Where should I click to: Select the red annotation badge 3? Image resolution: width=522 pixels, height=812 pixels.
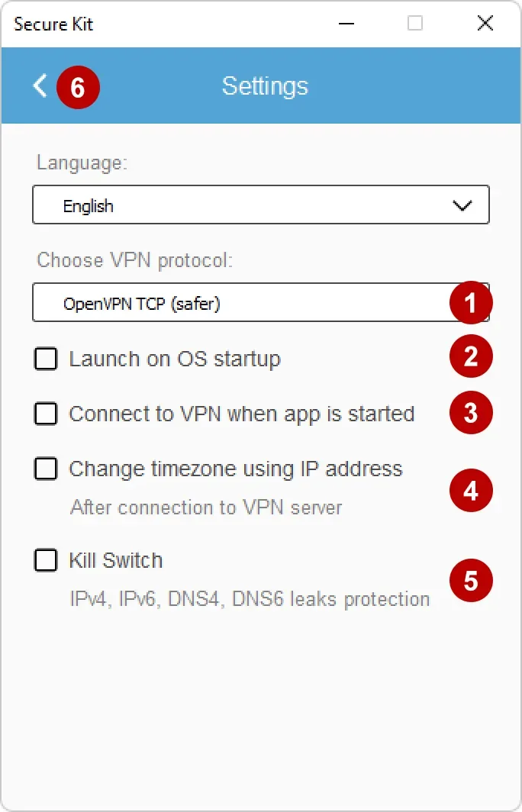click(x=471, y=413)
